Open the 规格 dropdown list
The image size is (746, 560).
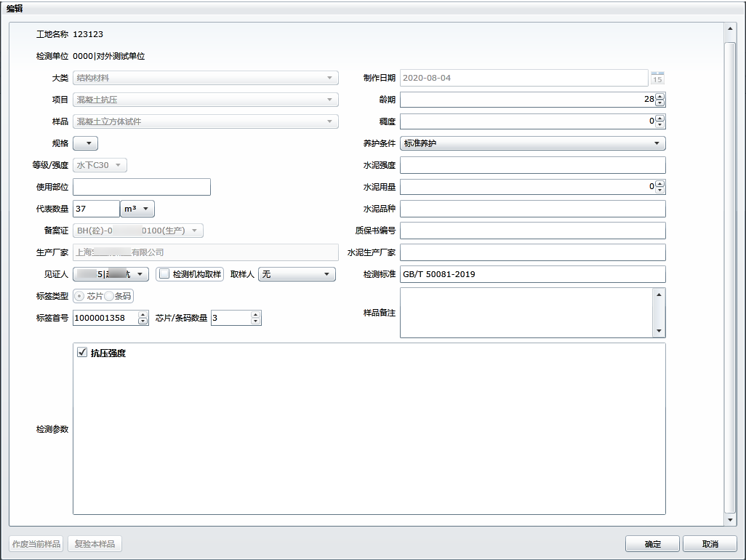[85, 143]
